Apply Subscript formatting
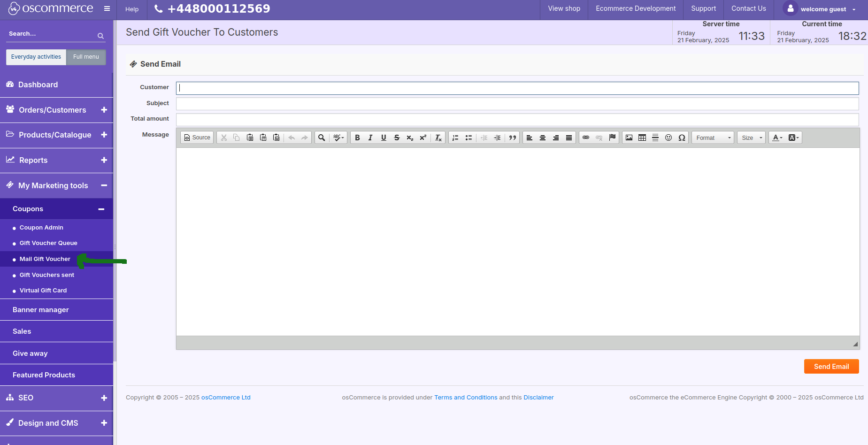 point(410,138)
